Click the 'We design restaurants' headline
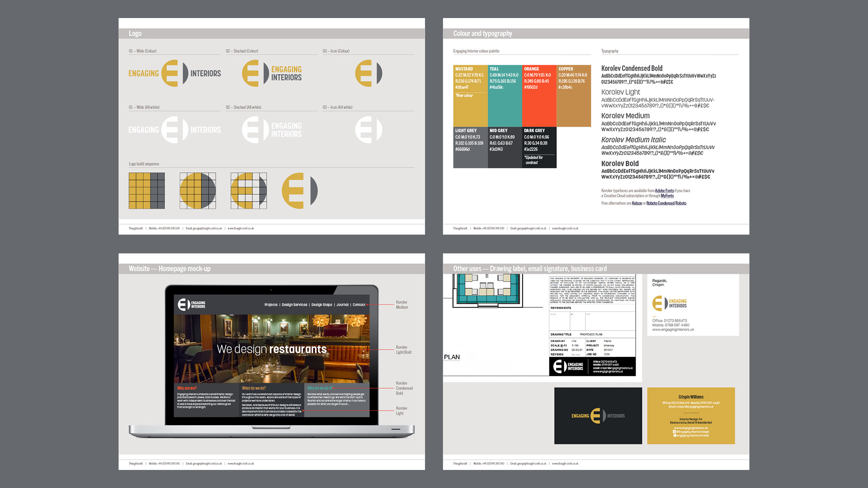868x488 pixels. (x=272, y=349)
